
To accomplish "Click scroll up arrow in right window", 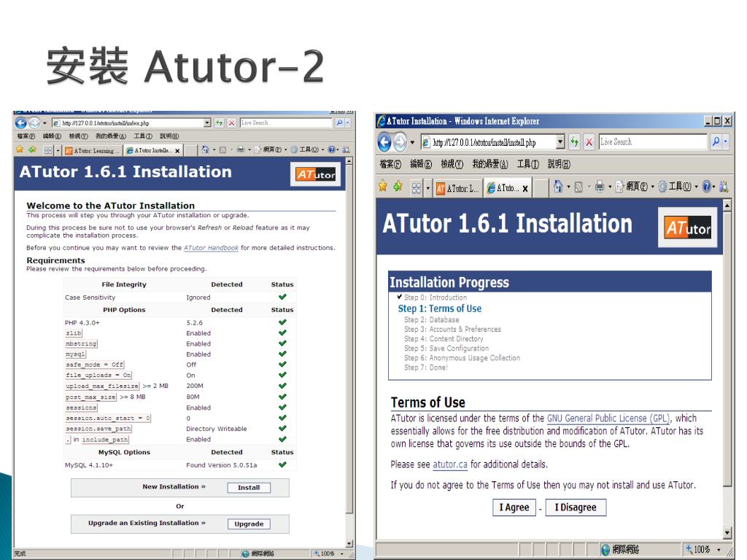I will 727,206.
